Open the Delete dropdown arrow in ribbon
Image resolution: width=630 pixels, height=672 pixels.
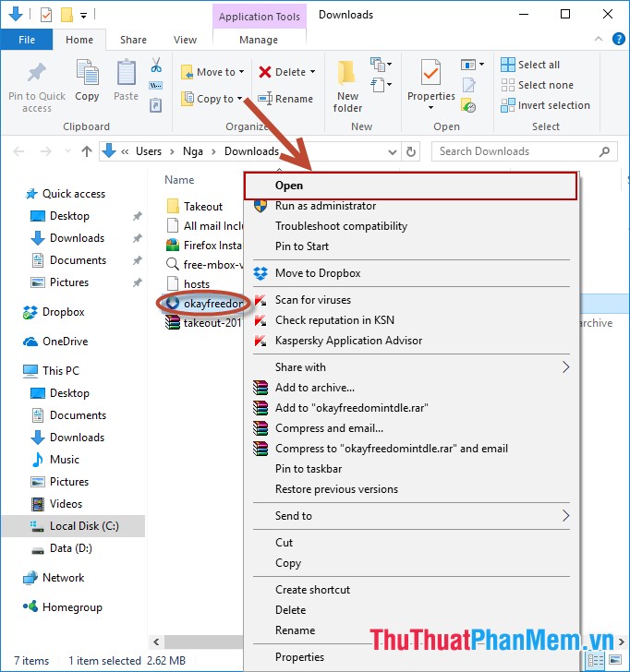click(312, 72)
